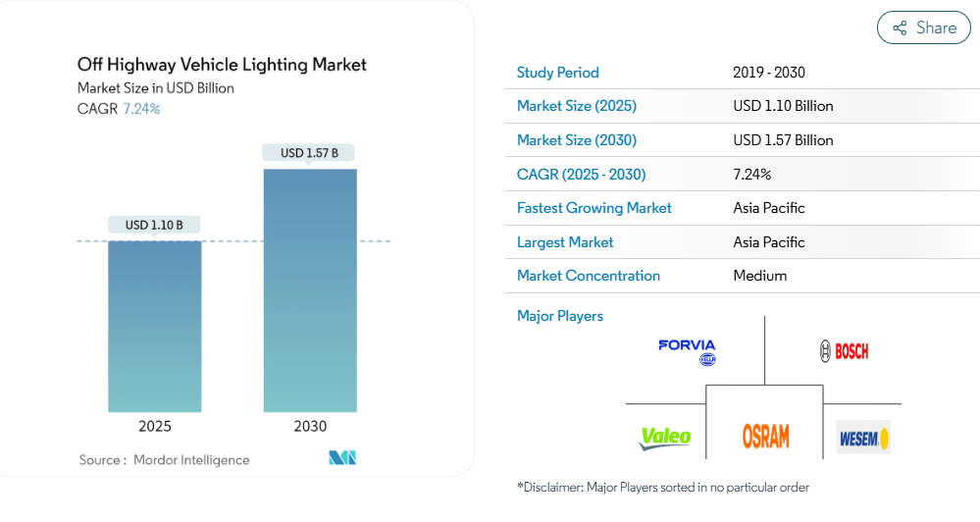Select the Study Period row label
This screenshot has height=522, width=980.
[x=557, y=73]
